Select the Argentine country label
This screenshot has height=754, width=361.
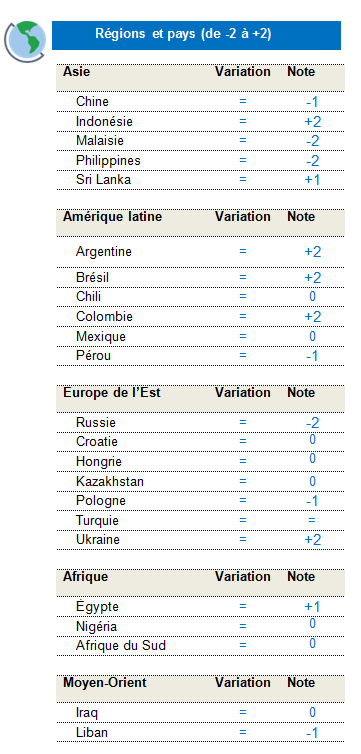tap(103, 251)
